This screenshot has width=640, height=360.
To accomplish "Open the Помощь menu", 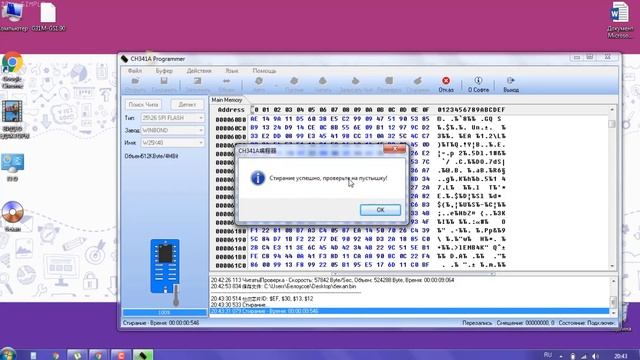I will tap(264, 71).
